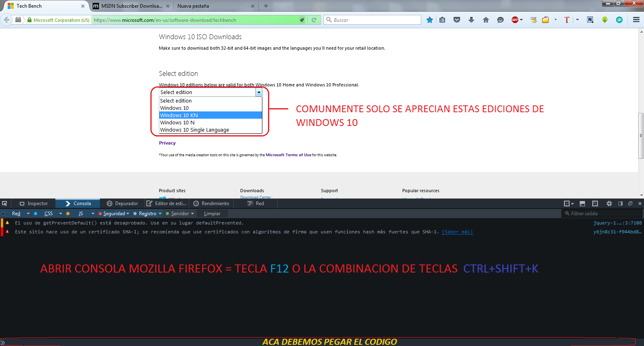Image resolution: width=644 pixels, height=346 pixels.
Task: Open the yellow folder icon dropdown arrow
Action: tap(555, 20)
